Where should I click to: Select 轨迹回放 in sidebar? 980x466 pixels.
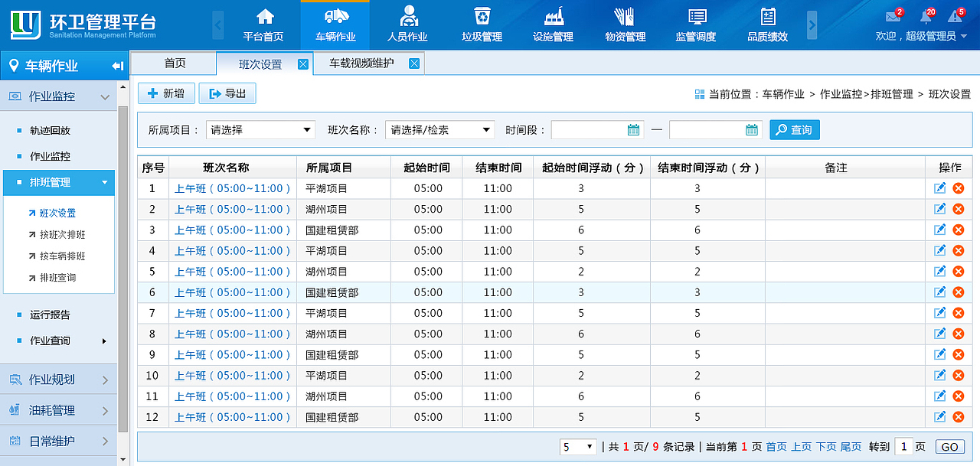tap(50, 131)
